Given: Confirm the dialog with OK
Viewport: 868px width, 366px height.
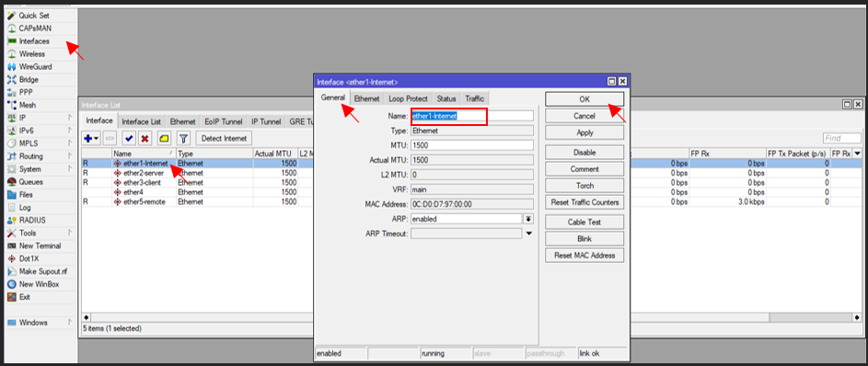Looking at the screenshot, I should pyautogui.click(x=584, y=99).
